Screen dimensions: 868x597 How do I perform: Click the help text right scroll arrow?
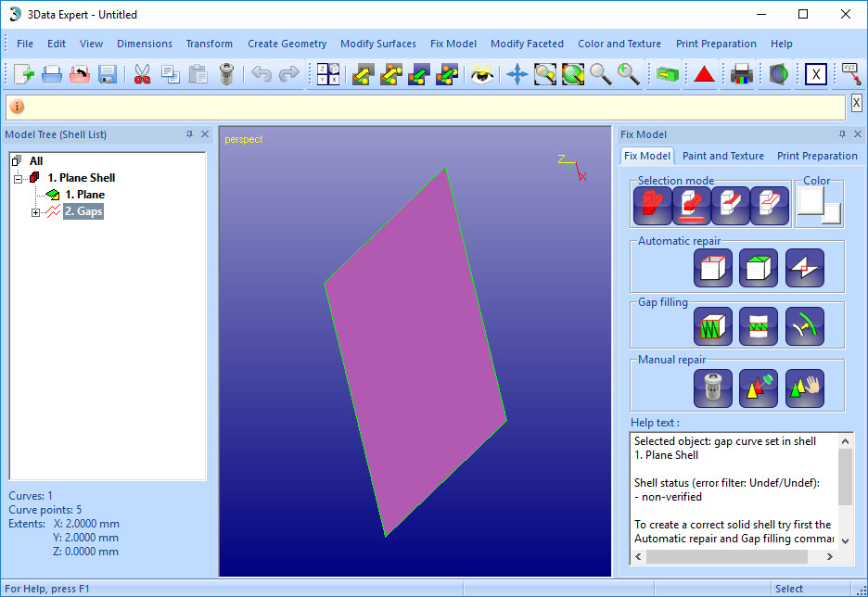[x=829, y=556]
